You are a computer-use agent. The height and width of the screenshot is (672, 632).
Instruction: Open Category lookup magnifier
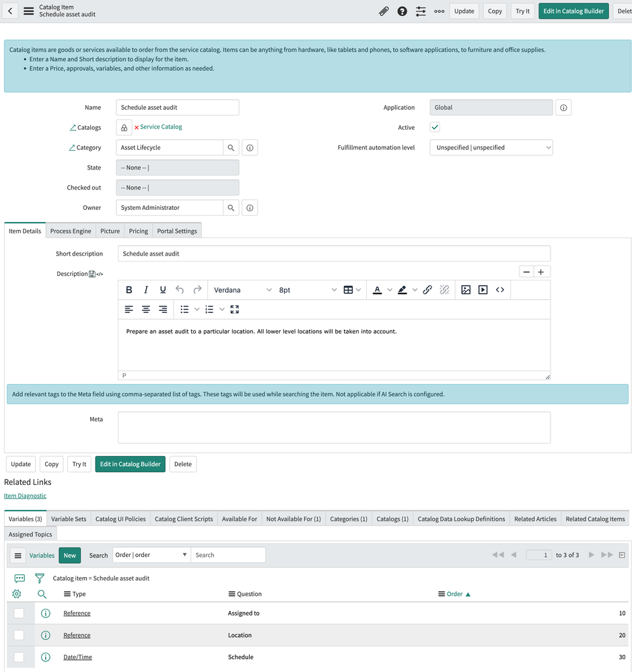pos(231,147)
